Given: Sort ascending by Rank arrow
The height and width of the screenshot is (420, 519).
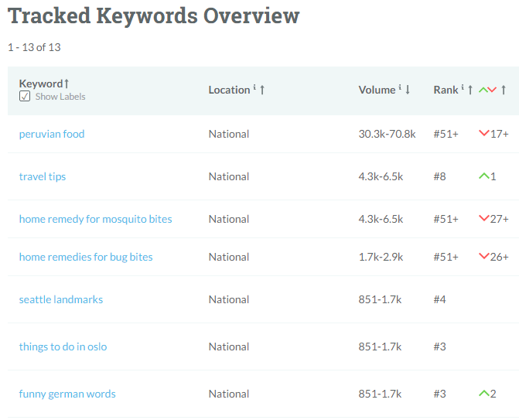Looking at the screenshot, I should [x=470, y=90].
